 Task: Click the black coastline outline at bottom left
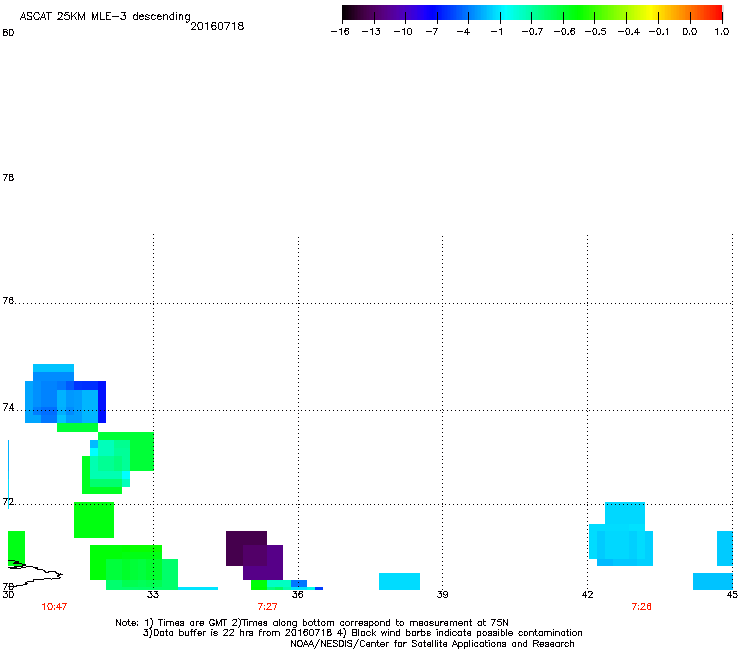pyautogui.click(x=35, y=574)
